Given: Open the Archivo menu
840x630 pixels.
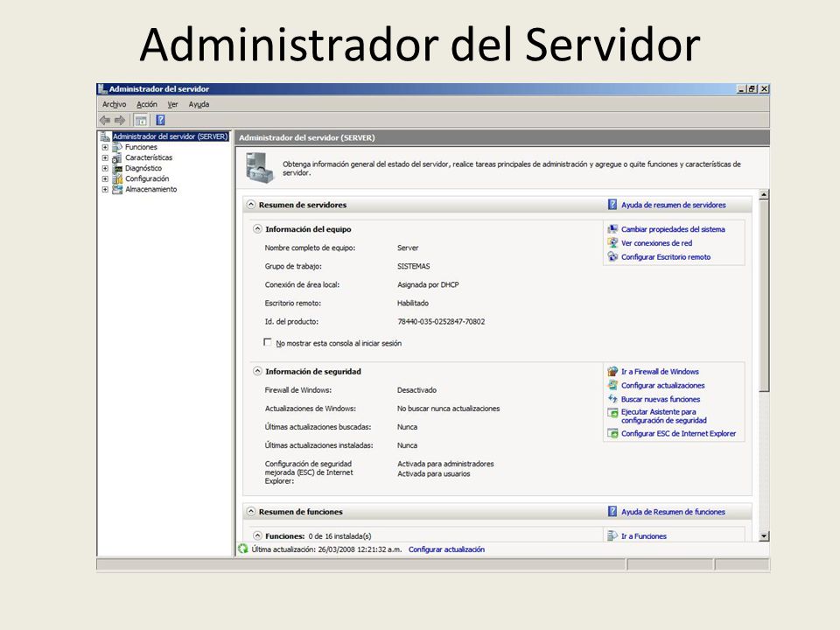Looking at the screenshot, I should pyautogui.click(x=114, y=104).
